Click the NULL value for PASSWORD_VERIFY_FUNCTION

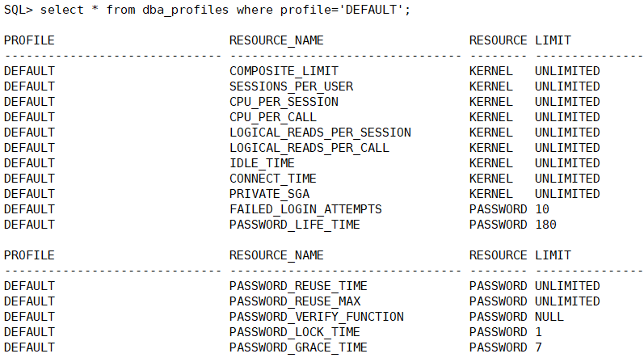click(x=549, y=317)
